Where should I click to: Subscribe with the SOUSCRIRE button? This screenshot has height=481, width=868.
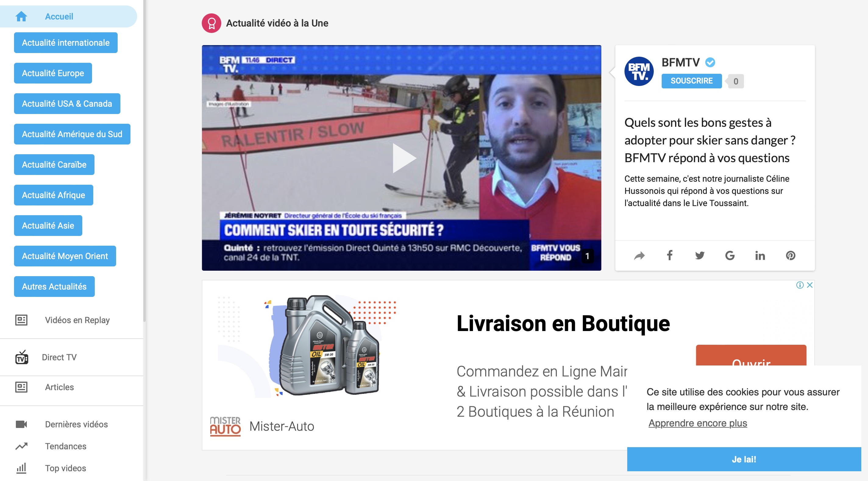tap(691, 81)
